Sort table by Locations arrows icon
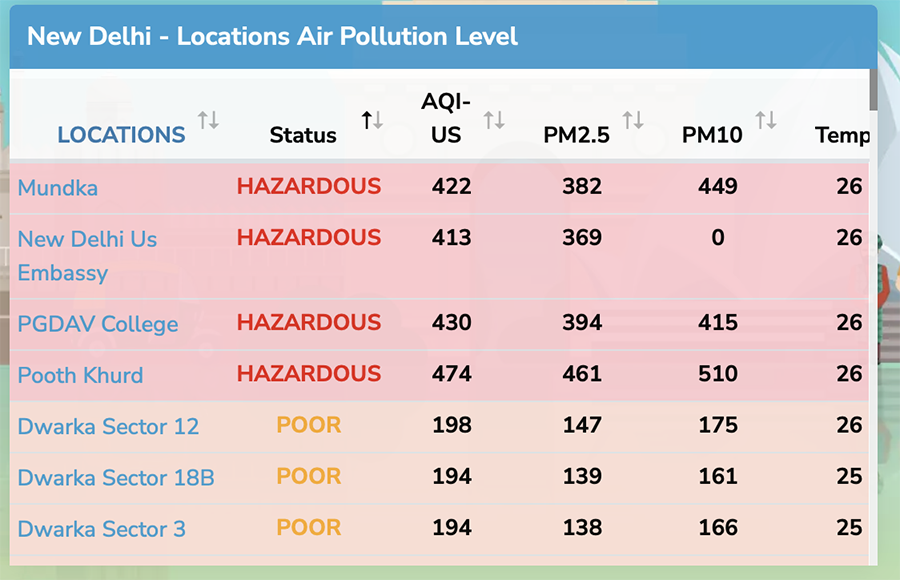The image size is (900, 580). tap(208, 120)
